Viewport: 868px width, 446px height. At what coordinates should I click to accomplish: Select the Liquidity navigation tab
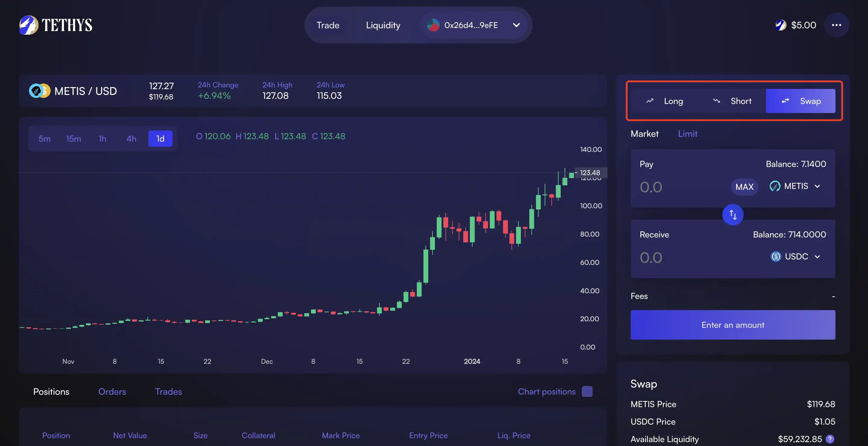click(382, 24)
